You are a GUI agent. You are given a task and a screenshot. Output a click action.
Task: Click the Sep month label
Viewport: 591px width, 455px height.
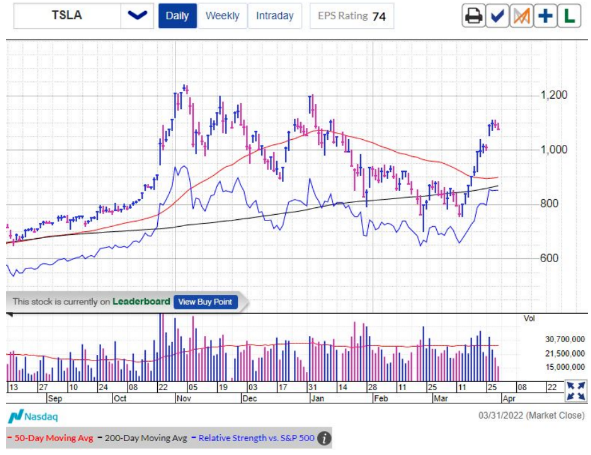(x=55, y=399)
